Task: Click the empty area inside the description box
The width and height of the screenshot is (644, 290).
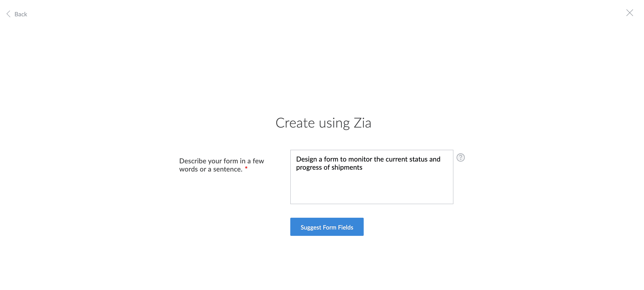Action: (371, 189)
